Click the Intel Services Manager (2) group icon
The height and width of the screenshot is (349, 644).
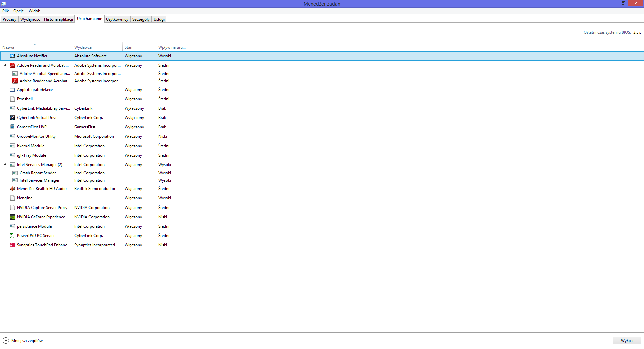coord(12,165)
